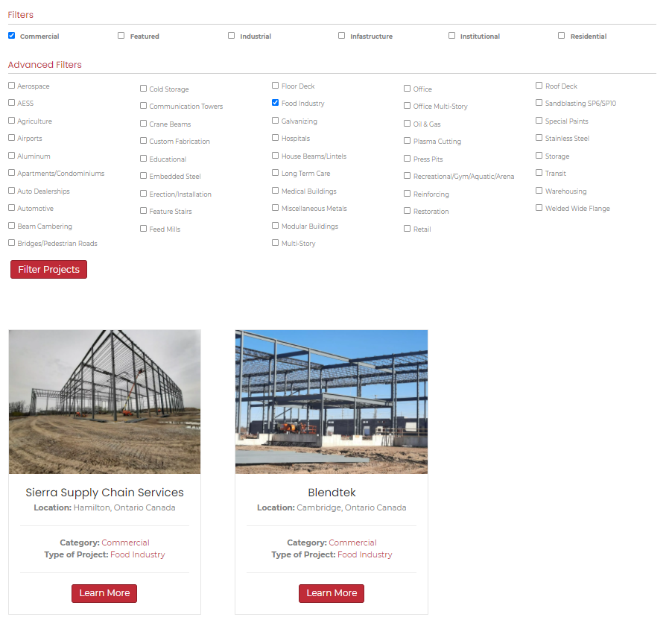Tick Office Multi-Story checkbox
The height and width of the screenshot is (620, 672).
tap(407, 106)
